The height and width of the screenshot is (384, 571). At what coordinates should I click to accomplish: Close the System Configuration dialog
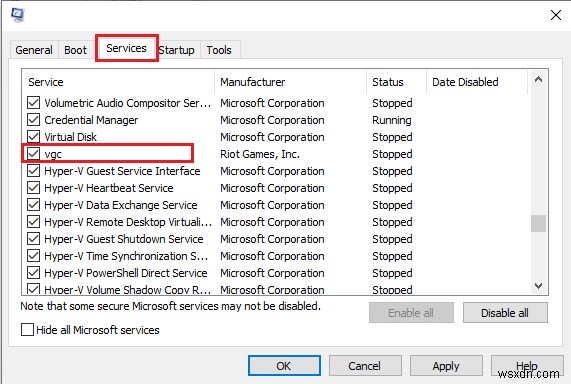pos(556,15)
